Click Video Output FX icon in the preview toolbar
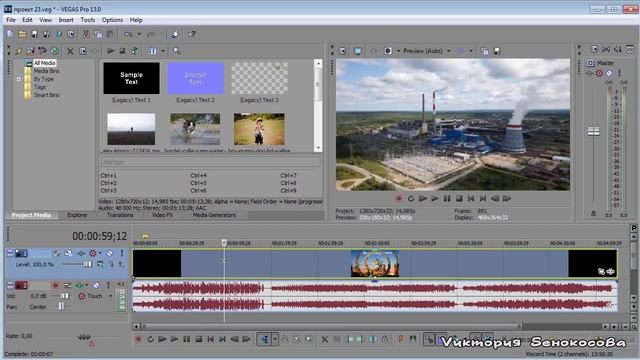Viewport: 640px width, 360px height. 373,51
